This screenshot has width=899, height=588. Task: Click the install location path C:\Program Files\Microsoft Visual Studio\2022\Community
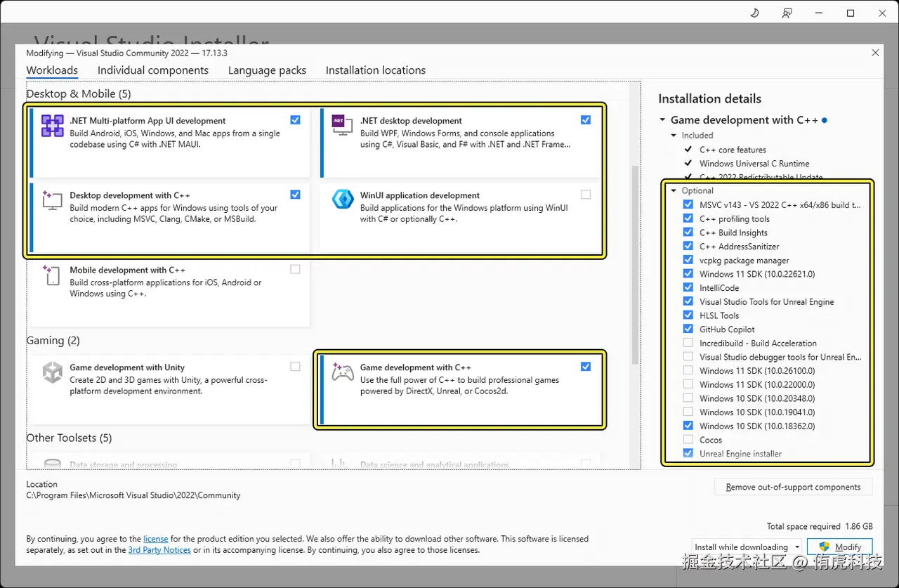click(x=133, y=495)
